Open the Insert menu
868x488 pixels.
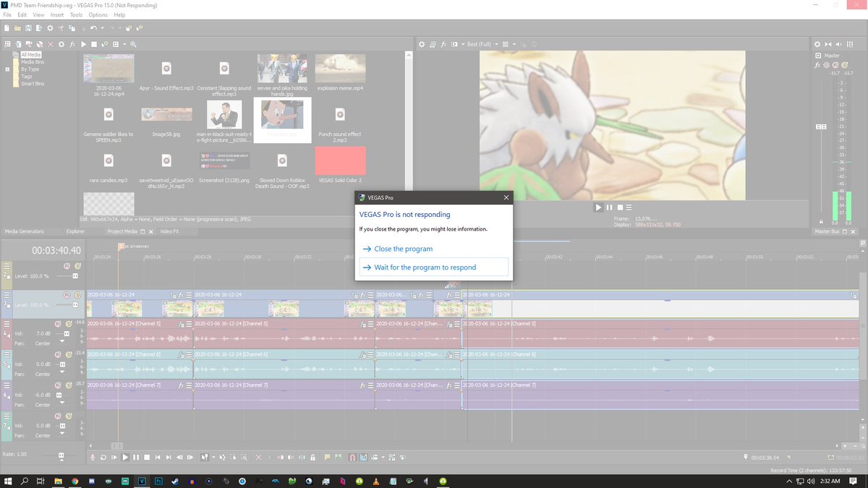coord(57,14)
